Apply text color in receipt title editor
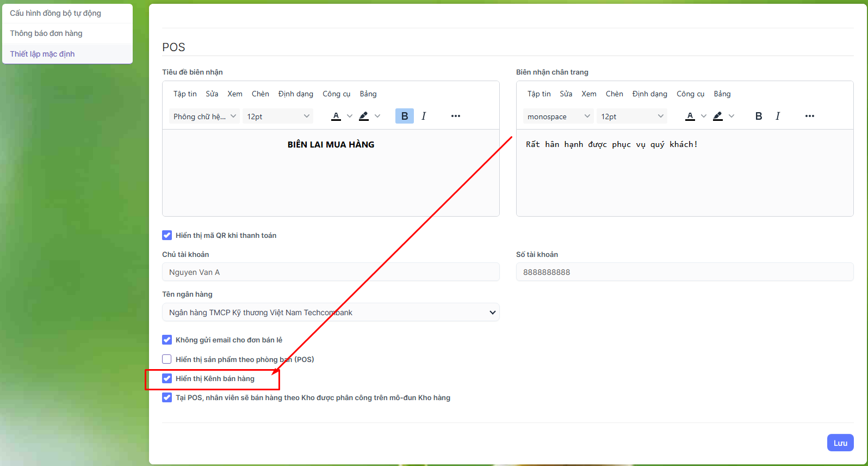The width and height of the screenshot is (868, 466). 336,116
